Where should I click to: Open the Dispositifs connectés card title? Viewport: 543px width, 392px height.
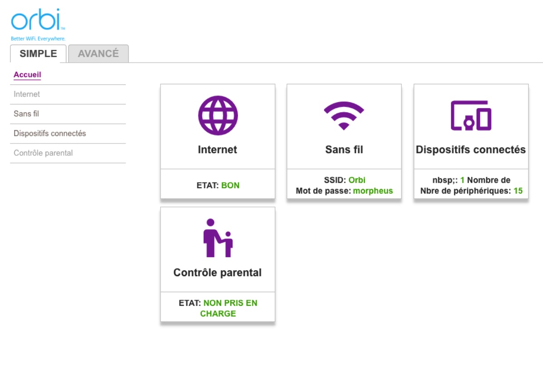[x=471, y=149]
